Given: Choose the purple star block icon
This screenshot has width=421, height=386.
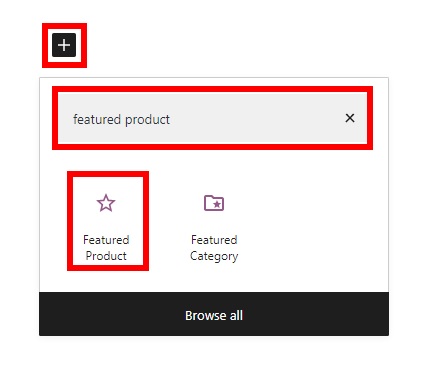Looking at the screenshot, I should point(106,203).
